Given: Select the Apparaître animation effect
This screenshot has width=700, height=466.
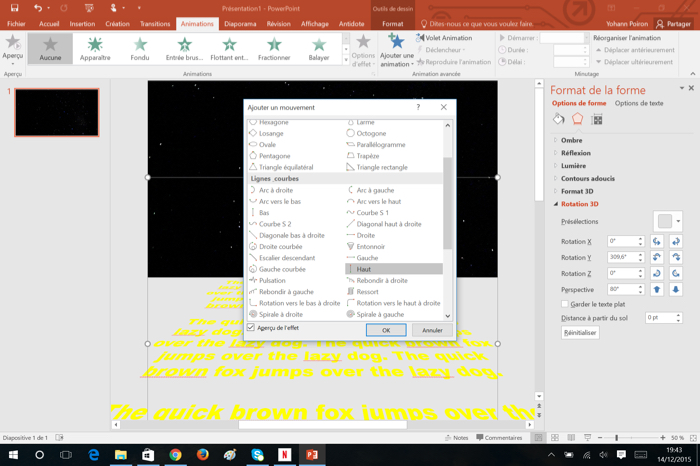Looking at the screenshot, I should 95,48.
